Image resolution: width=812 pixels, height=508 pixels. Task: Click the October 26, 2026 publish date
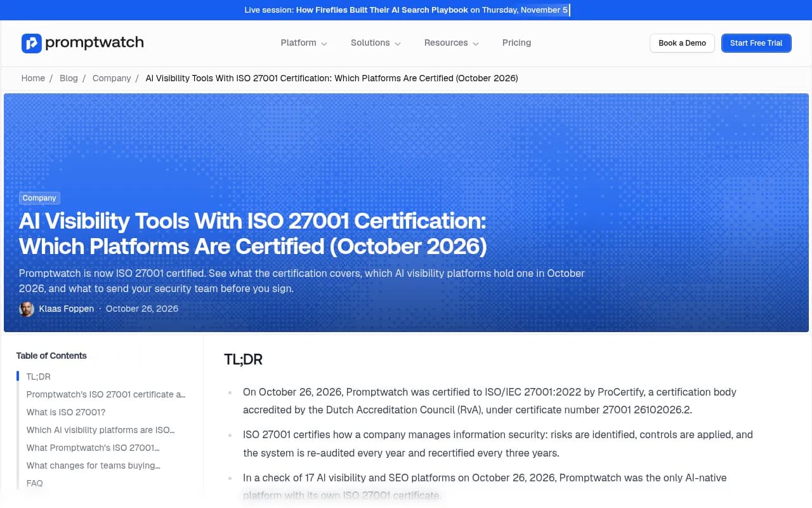tap(142, 309)
